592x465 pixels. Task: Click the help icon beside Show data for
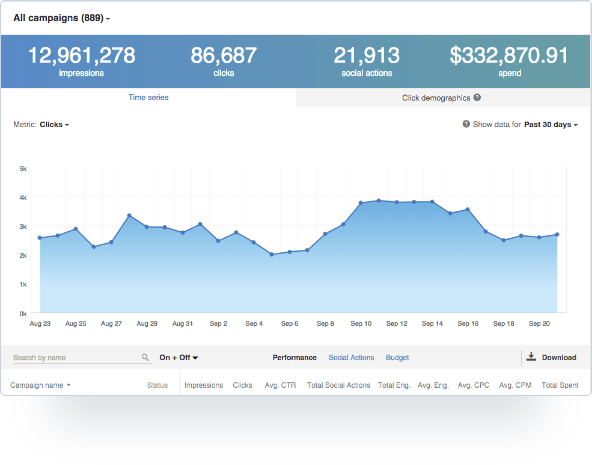[x=466, y=124]
